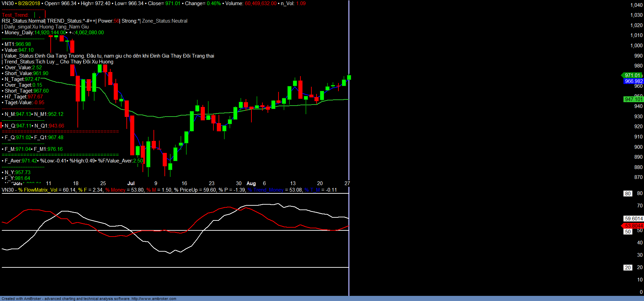
Task: Click the boxed 20 level marker
Action: tap(628, 268)
